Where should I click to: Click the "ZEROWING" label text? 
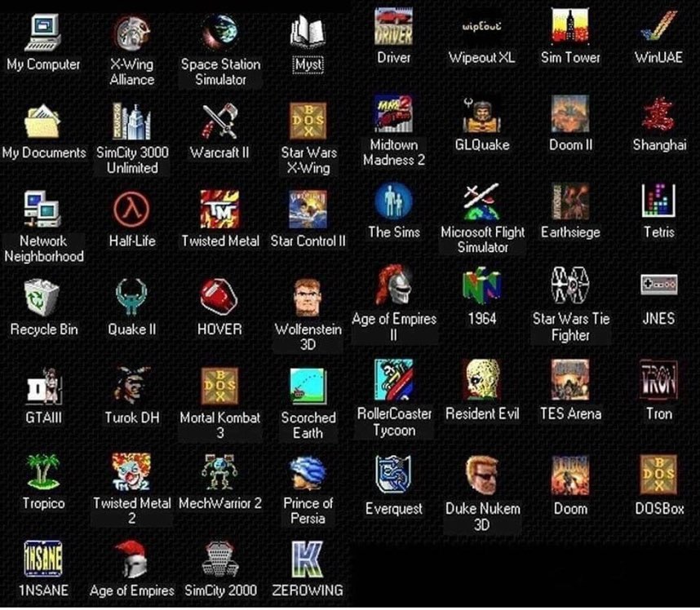pyautogui.click(x=308, y=590)
